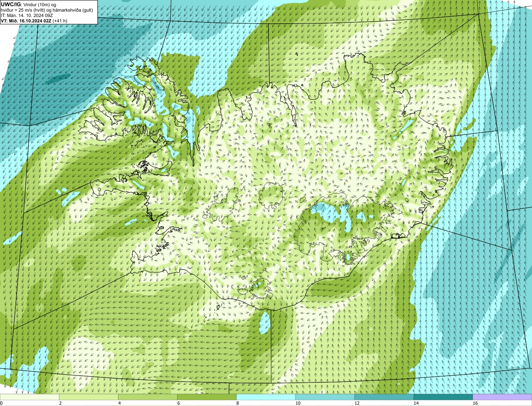Click the 'VT: Mið. 16.10.2024 02Z (+41 h)' line

click(x=34, y=20)
